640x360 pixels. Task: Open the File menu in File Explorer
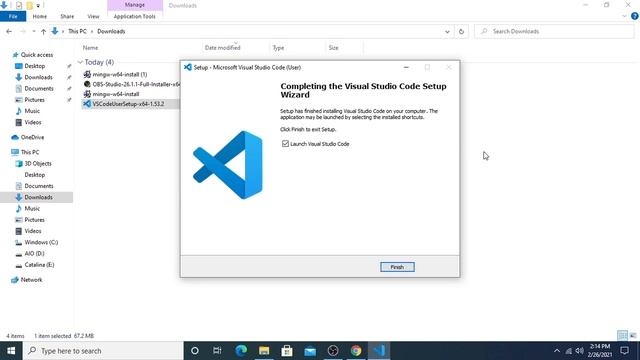pos(13,16)
